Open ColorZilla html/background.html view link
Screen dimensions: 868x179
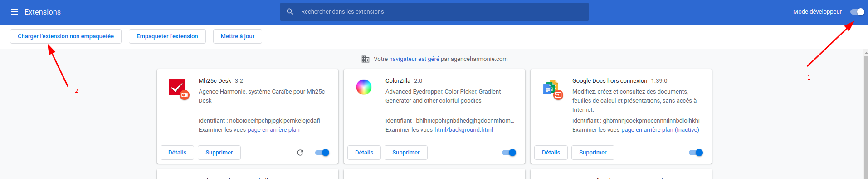click(463, 130)
